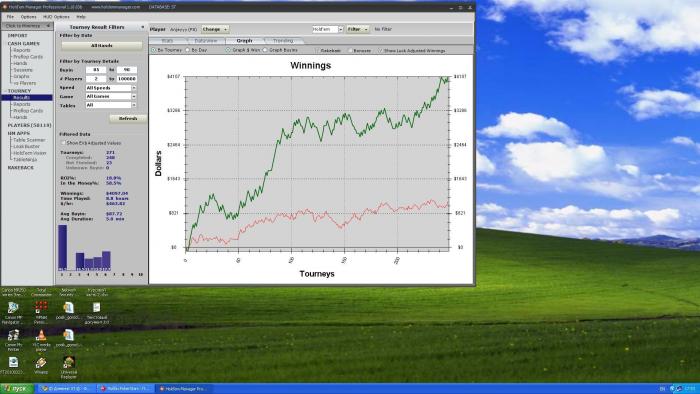Switch to the browser window in the taskbar
Screen dimensions: 700x394
pyautogui.click(x=66, y=389)
